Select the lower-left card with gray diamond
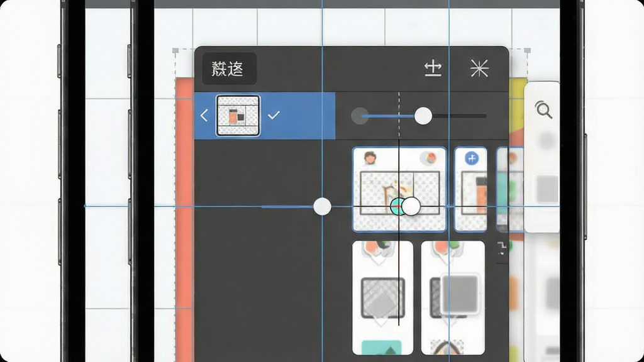This screenshot has height=362, width=644. [x=383, y=297]
